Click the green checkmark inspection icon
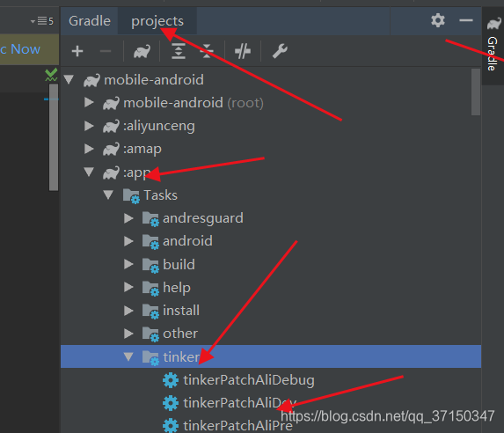504x433 pixels. [x=51, y=75]
